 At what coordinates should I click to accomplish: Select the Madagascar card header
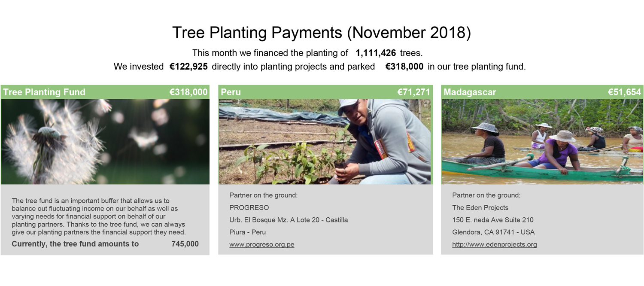click(x=542, y=92)
